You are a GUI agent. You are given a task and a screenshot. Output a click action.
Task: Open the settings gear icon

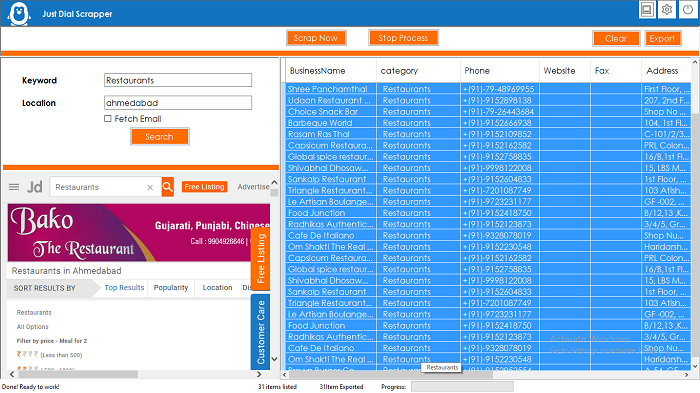tap(667, 9)
